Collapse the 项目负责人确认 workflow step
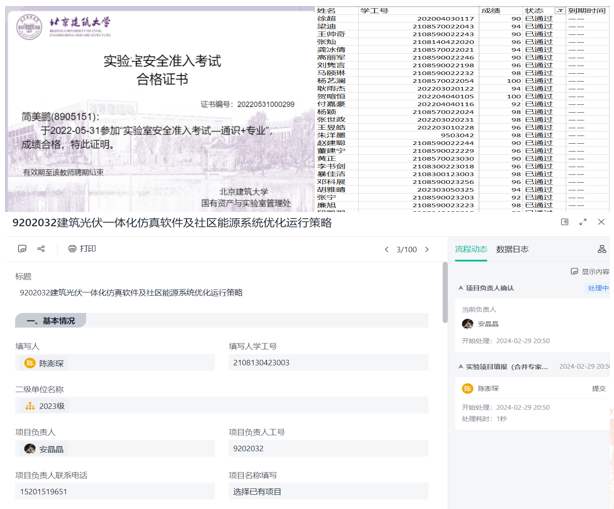Image resolution: width=614 pixels, height=509 pixels. [x=460, y=288]
